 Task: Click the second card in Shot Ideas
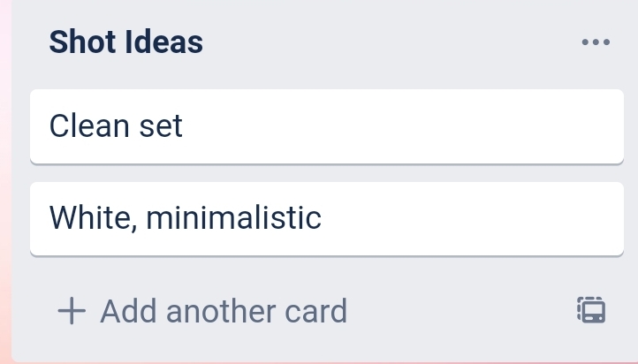[326, 218]
